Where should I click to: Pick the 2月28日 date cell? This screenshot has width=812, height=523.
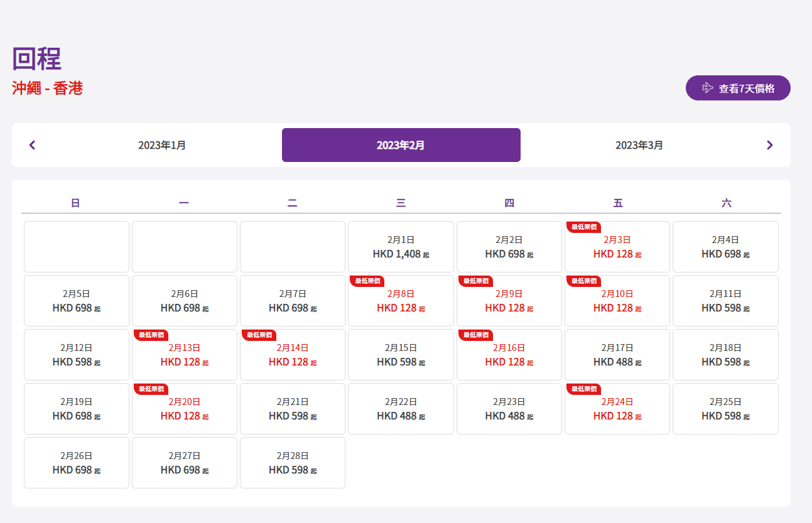292,463
